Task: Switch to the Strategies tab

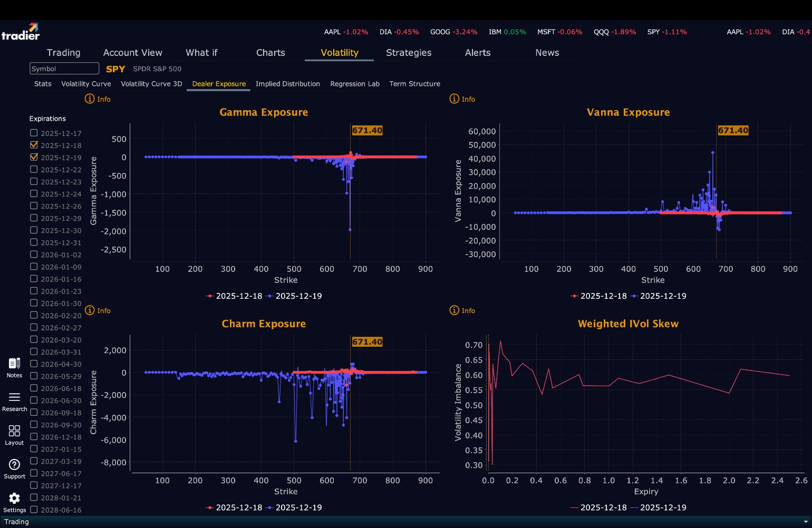Action: pyautogui.click(x=409, y=53)
